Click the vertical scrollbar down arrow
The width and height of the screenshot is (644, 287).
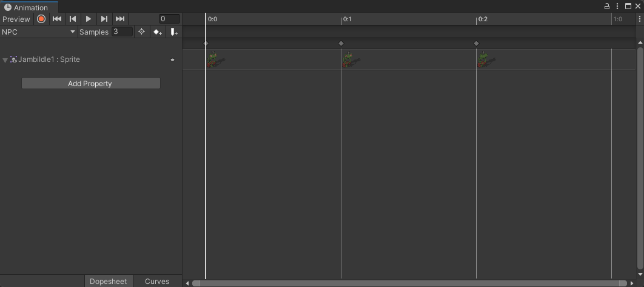click(x=640, y=274)
